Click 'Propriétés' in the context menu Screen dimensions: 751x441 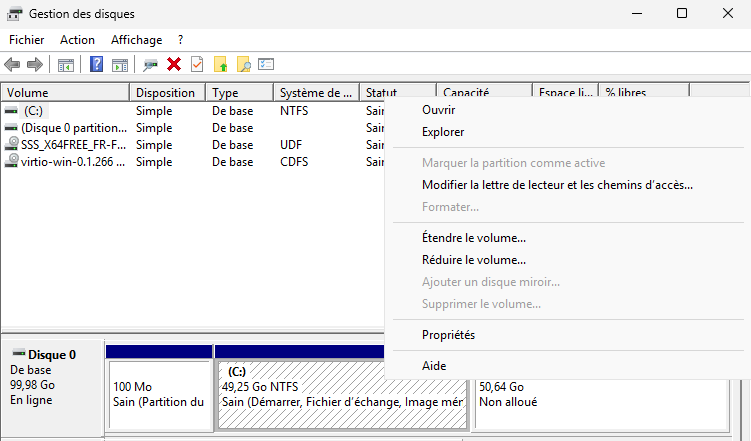tap(448, 335)
